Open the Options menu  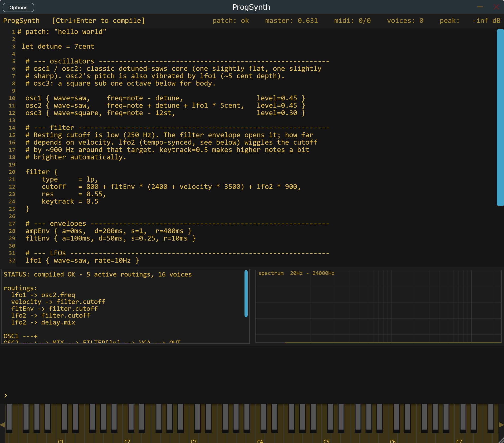click(x=18, y=7)
